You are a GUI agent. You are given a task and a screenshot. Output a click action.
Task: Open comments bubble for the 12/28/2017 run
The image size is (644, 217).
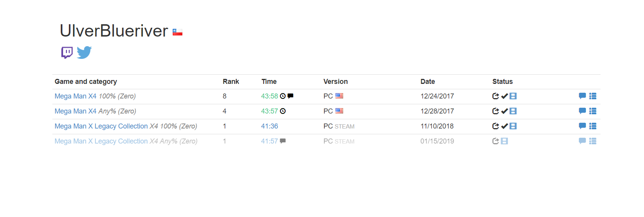[x=582, y=111]
